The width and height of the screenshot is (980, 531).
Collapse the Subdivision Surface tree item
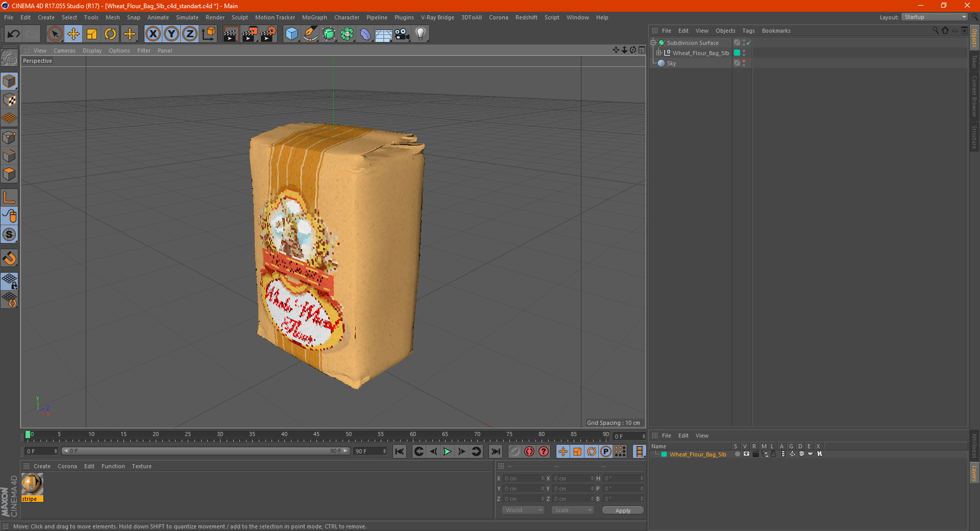pyautogui.click(x=653, y=43)
